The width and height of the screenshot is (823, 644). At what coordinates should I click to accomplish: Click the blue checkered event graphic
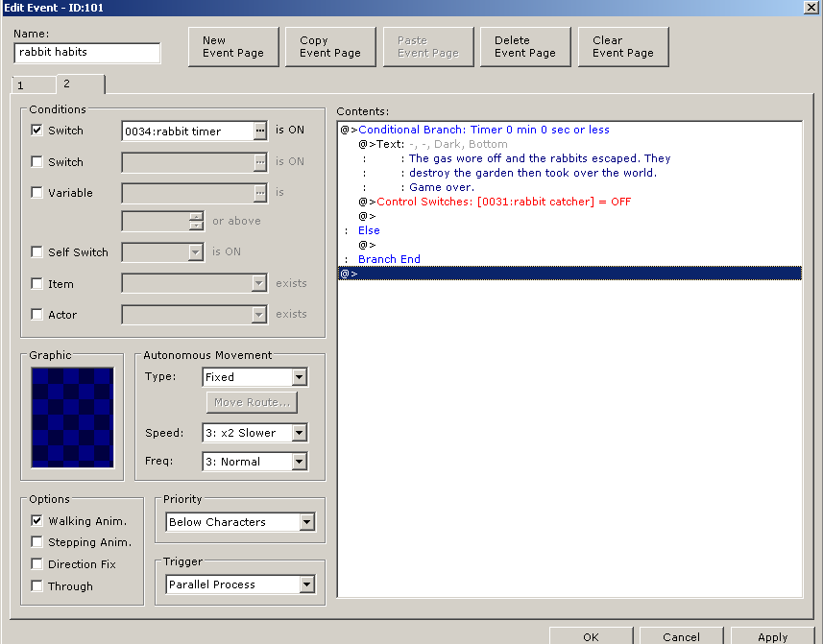[x=72, y=417]
